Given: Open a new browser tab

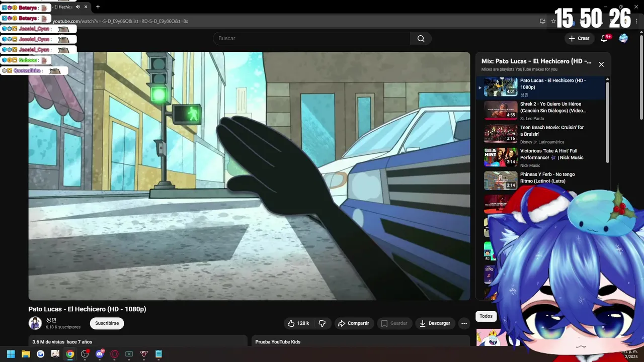Looking at the screenshot, I should [x=98, y=7].
